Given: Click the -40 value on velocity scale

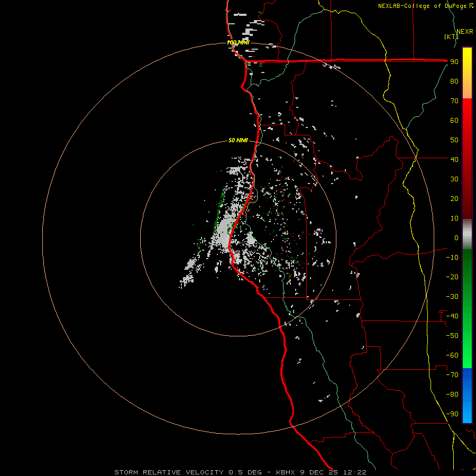Looking at the screenshot, I should (452, 316).
